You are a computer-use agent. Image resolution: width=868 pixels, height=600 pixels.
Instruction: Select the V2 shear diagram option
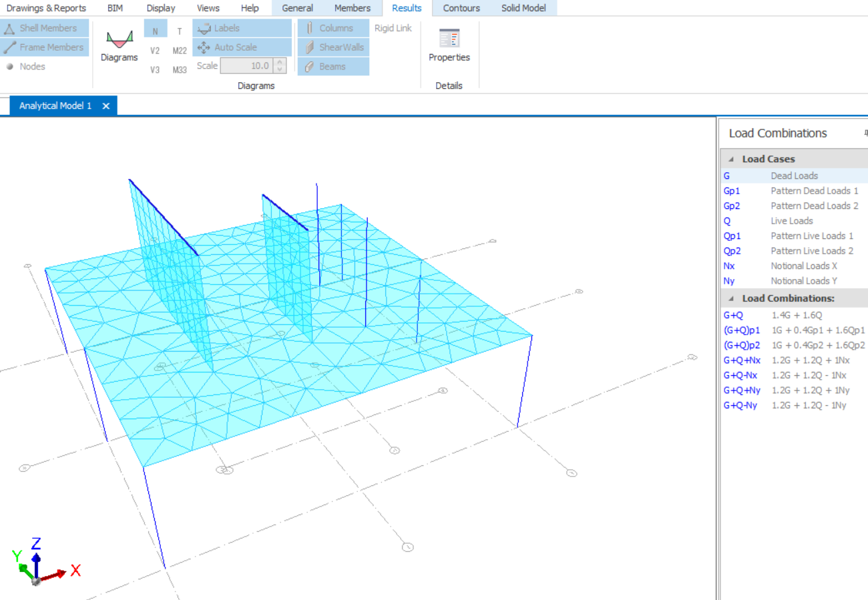click(155, 51)
